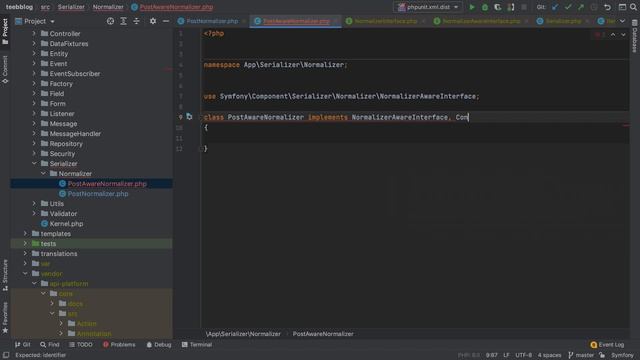Switch to the NormalizerInterface.php tab
This screenshot has width=640, height=360.
385,21
